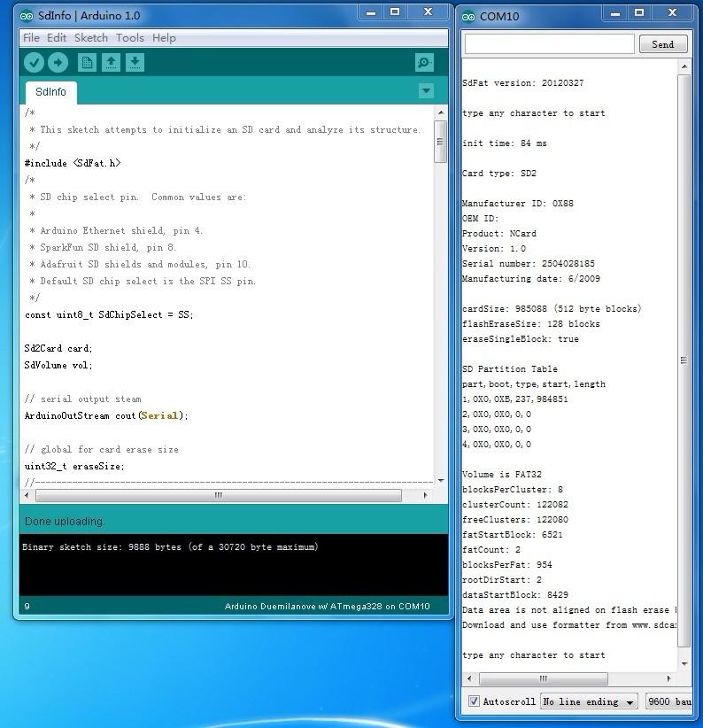
Task: Click the editor scroll right arrow
Action: click(x=426, y=495)
